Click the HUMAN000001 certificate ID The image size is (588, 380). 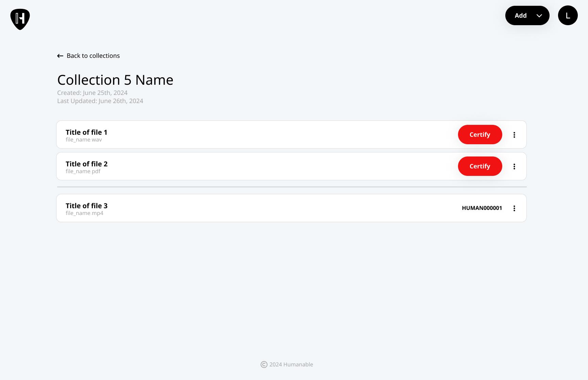(482, 208)
